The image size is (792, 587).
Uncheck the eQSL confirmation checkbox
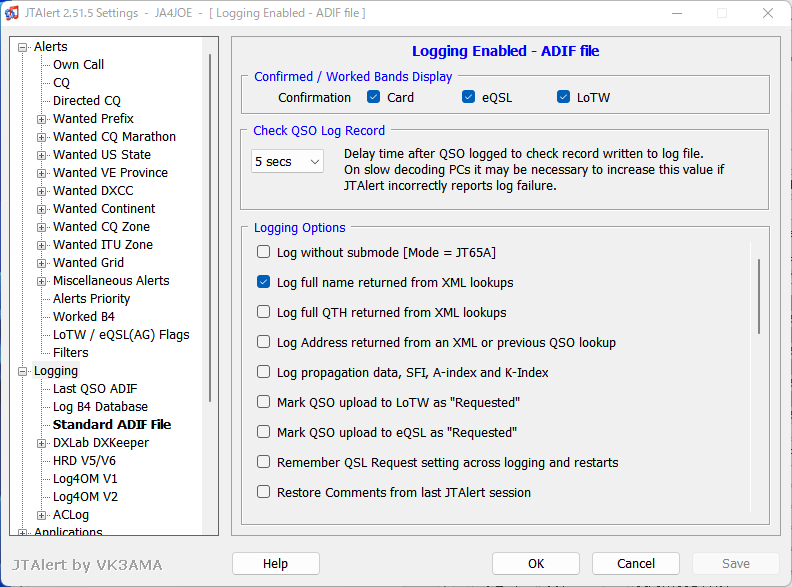tap(468, 97)
